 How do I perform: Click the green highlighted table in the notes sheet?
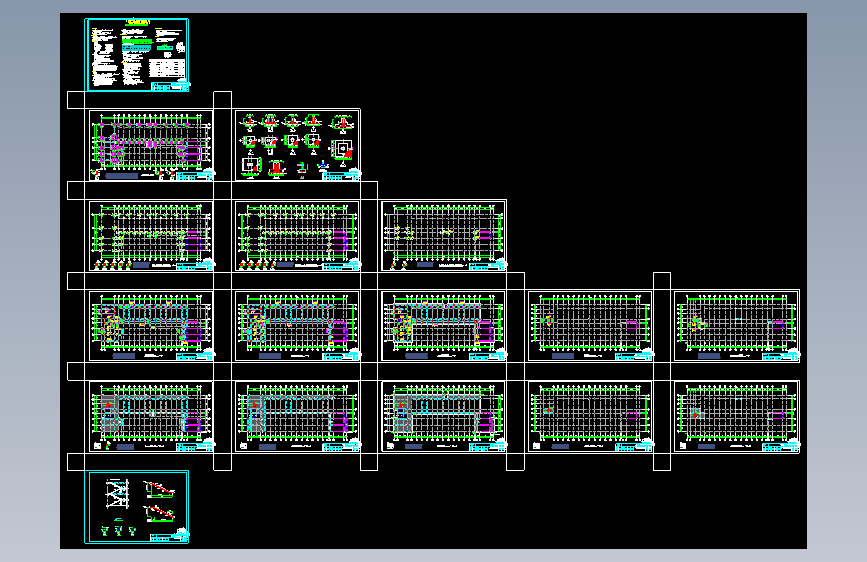coord(136,41)
